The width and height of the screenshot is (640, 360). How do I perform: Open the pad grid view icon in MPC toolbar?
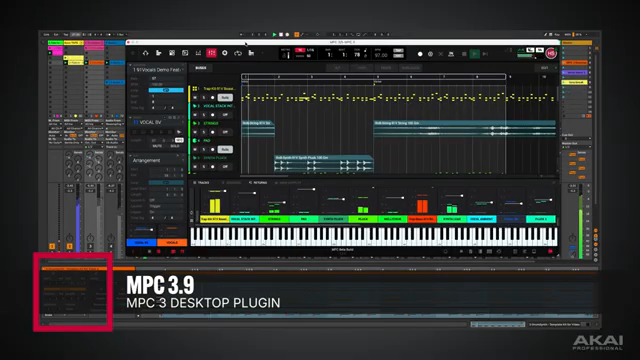(x=172, y=53)
